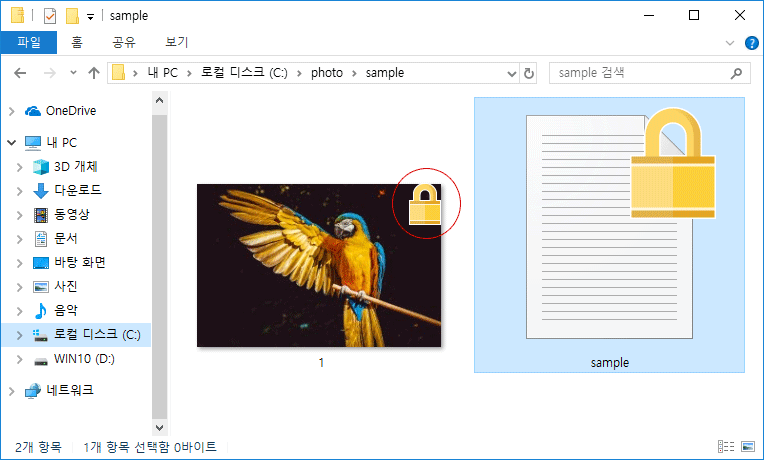Click the navigation pane scroll down arrow
Image resolution: width=764 pixels, height=460 pixels.
point(159,427)
